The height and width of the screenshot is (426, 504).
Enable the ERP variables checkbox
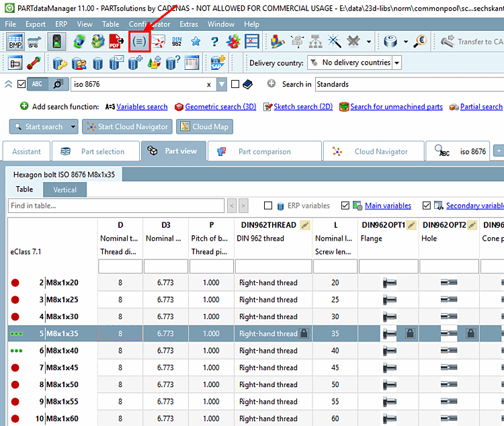[269, 206]
